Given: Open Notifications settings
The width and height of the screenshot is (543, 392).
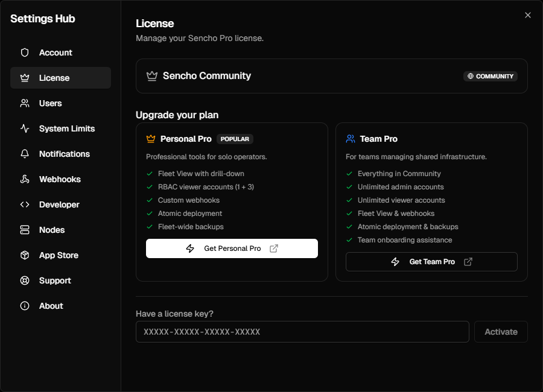Looking at the screenshot, I should tap(60, 153).
